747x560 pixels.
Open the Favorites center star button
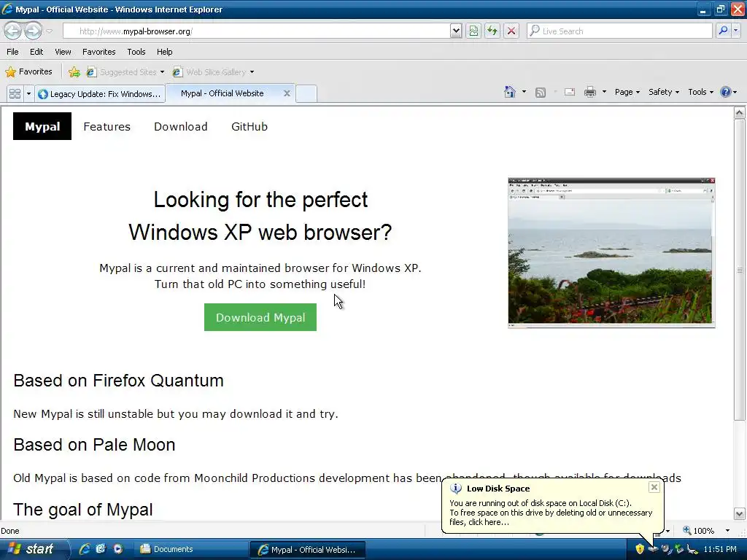tap(28, 72)
